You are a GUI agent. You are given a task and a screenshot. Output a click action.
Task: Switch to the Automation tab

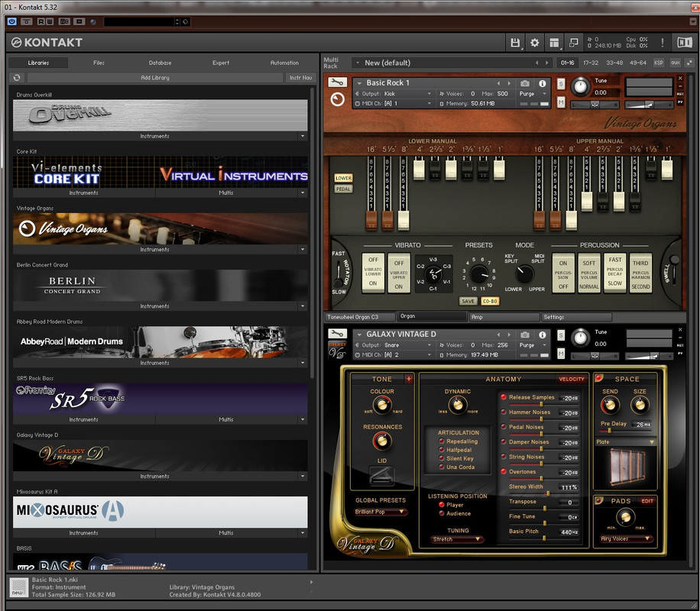point(284,63)
